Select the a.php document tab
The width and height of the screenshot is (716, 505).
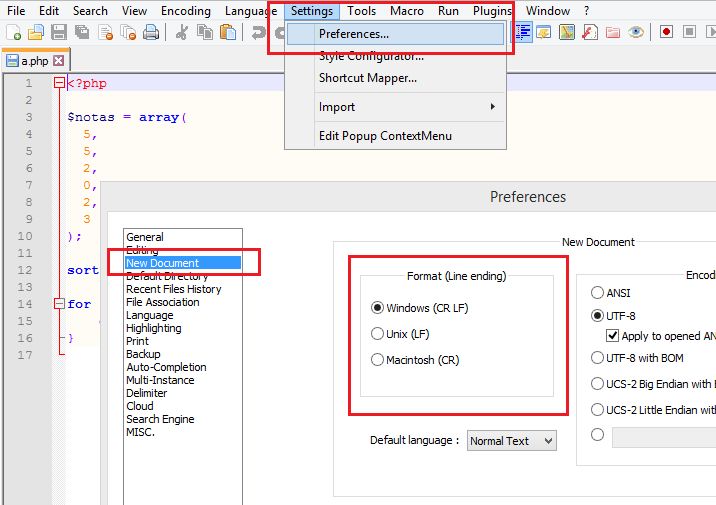pos(35,60)
